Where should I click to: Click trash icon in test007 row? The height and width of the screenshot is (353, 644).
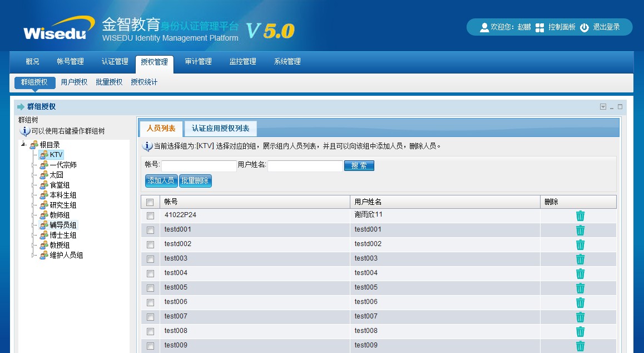click(x=580, y=317)
